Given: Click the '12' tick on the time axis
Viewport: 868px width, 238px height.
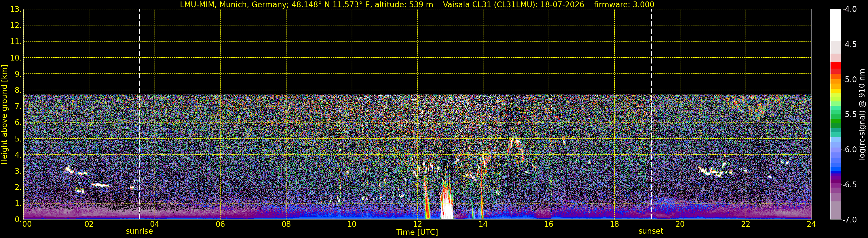Looking at the screenshot, I should 417,224.
